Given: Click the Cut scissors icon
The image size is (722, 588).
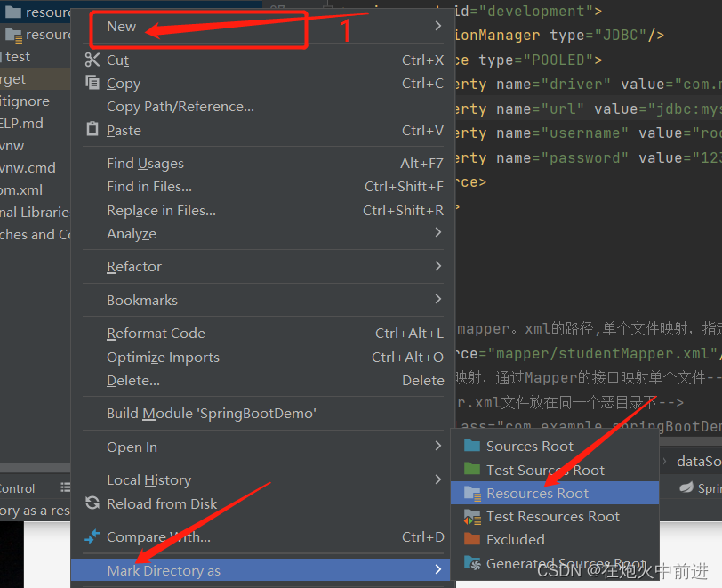Looking at the screenshot, I should click(92, 60).
